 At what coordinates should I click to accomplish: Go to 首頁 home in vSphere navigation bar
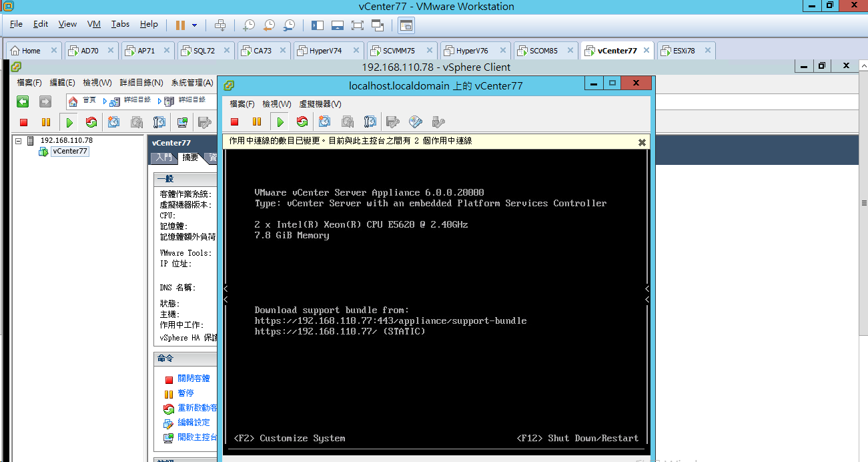[83, 101]
